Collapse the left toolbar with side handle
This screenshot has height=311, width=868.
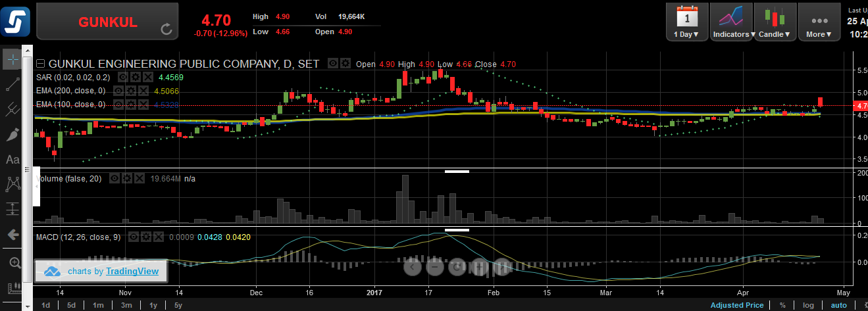(x=37, y=187)
